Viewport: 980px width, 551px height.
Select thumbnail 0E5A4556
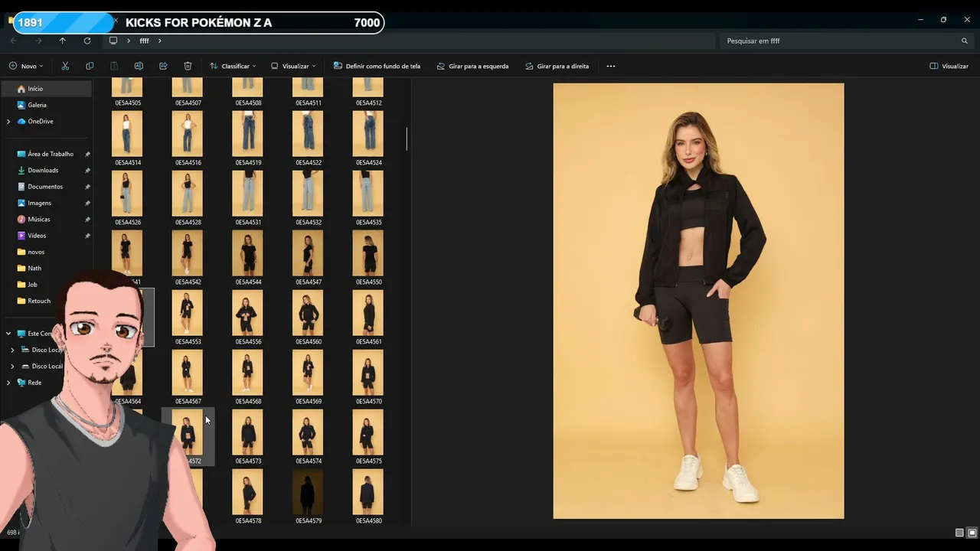(247, 313)
